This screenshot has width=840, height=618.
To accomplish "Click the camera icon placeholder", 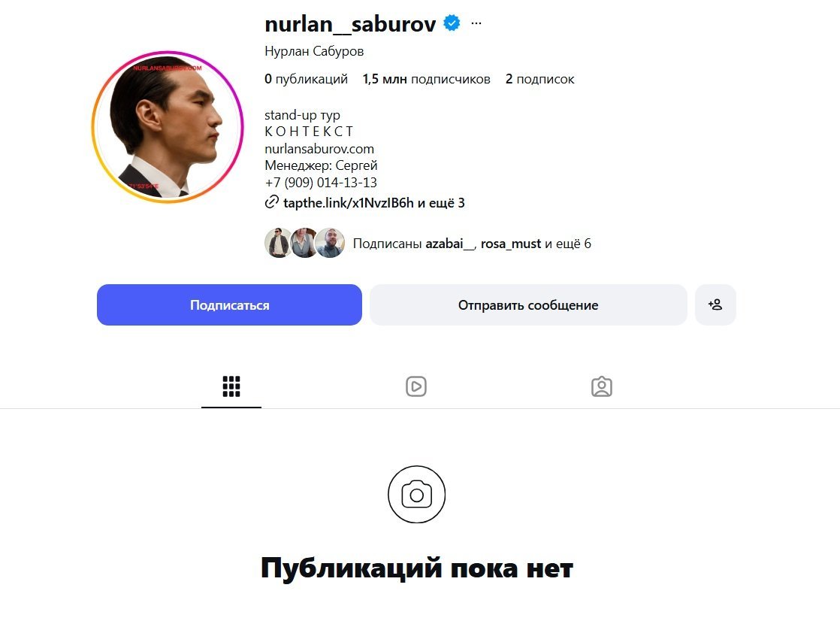I will point(417,494).
